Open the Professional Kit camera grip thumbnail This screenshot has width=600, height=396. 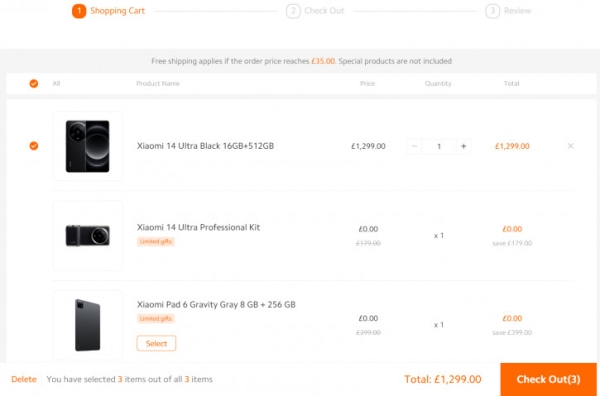click(88, 235)
